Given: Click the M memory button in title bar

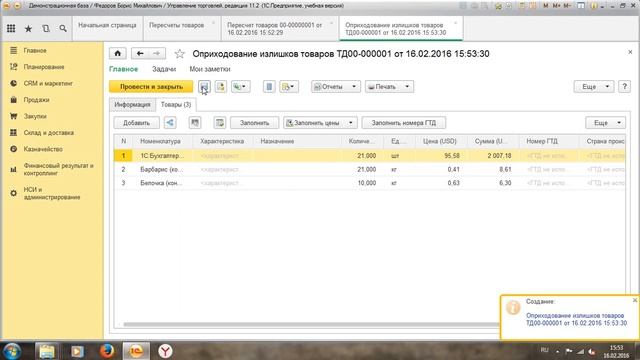Looking at the screenshot, I should 546,6.
